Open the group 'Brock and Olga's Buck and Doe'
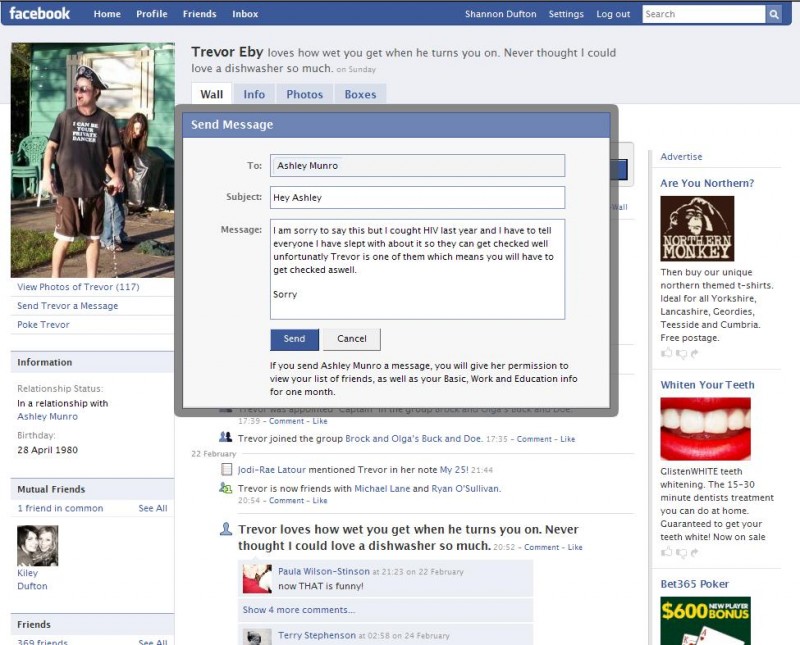The image size is (800, 645). pyautogui.click(x=414, y=439)
